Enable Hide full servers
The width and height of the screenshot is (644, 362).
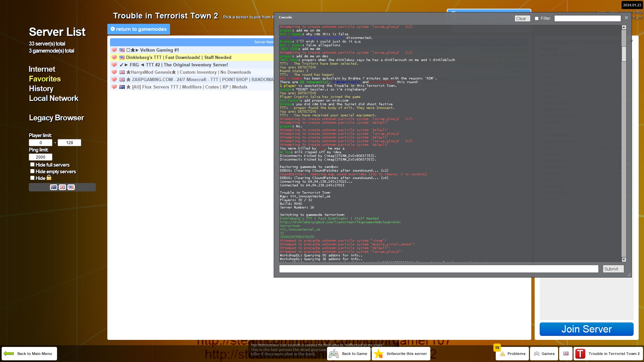32,165
